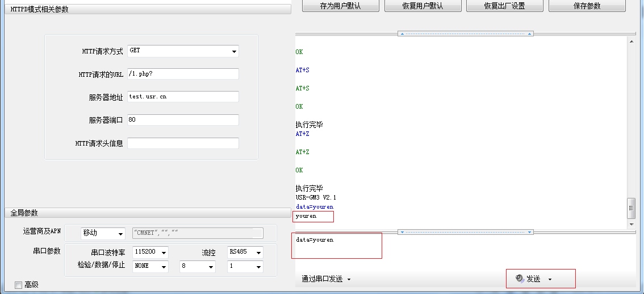The width and height of the screenshot is (644, 294).
Task: Expand the 流控 RS485 dropdown
Action: click(x=258, y=252)
